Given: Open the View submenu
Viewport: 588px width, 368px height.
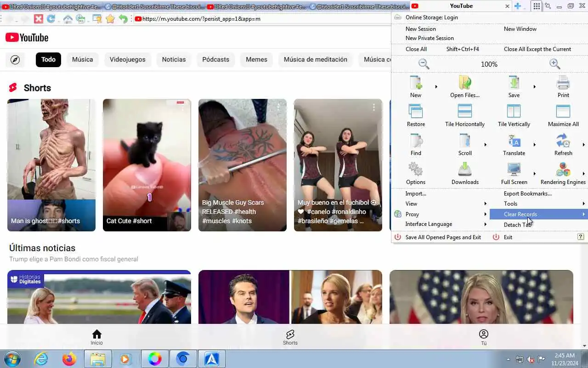Looking at the screenshot, I should 440,204.
